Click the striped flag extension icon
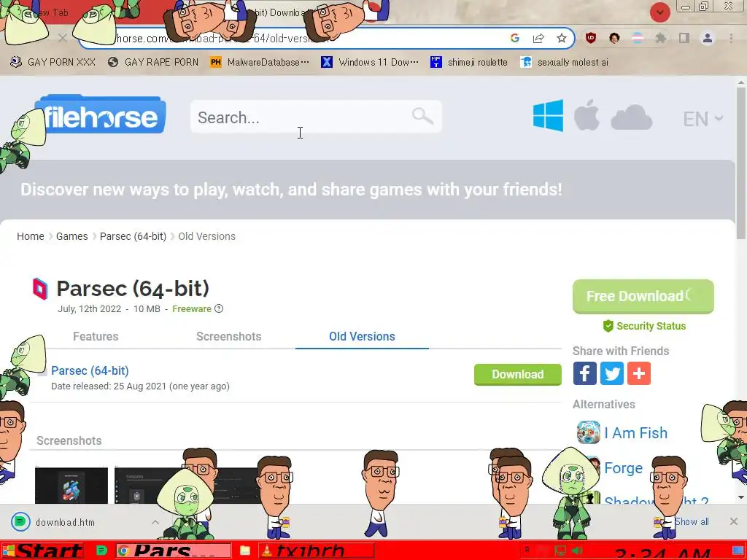 coord(638,38)
